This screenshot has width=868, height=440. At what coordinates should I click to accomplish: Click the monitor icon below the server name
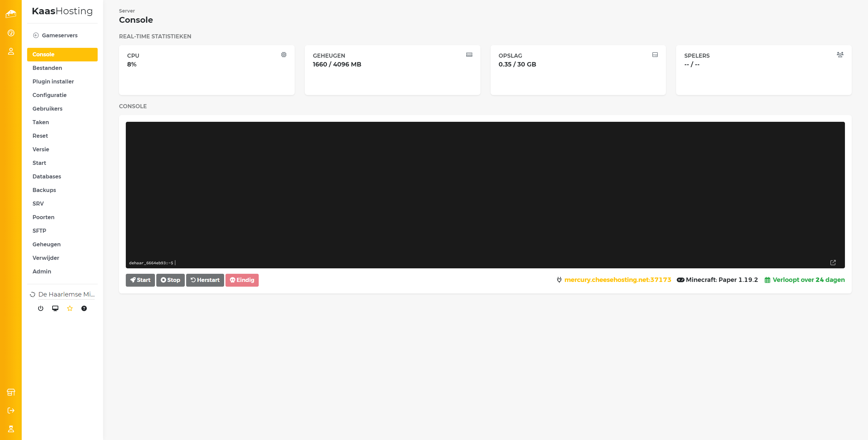(x=55, y=308)
